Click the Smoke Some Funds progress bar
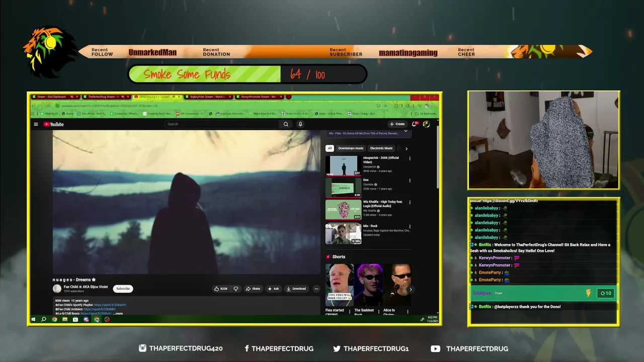 point(248,74)
